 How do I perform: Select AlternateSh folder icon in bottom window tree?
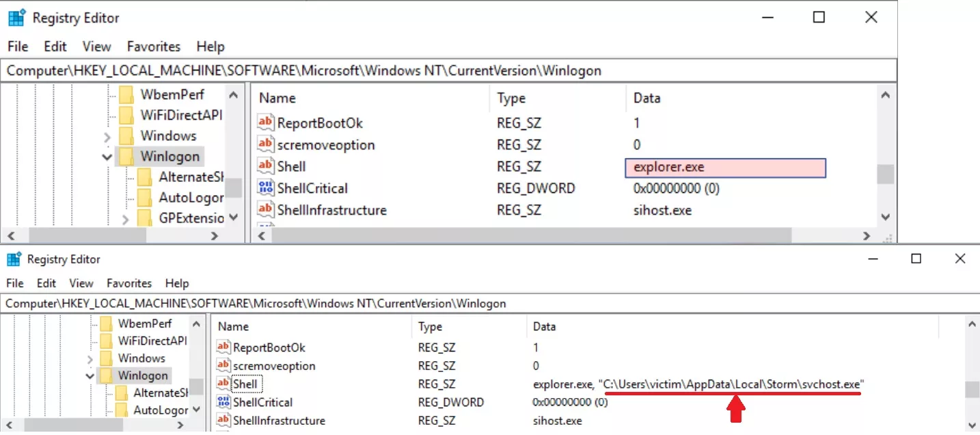pyautogui.click(x=122, y=393)
